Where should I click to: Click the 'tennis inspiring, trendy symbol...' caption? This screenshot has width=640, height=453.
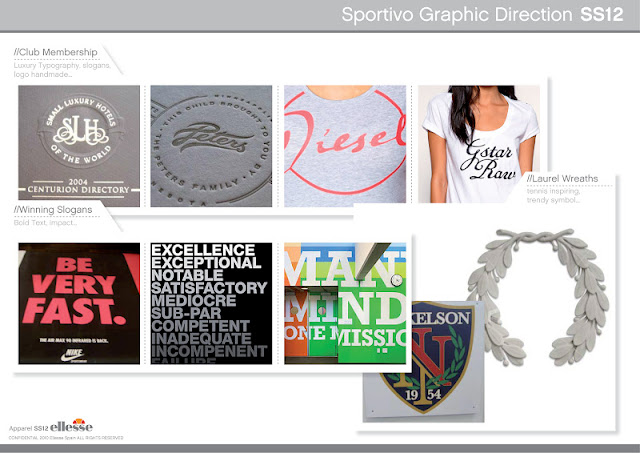[x=553, y=195]
